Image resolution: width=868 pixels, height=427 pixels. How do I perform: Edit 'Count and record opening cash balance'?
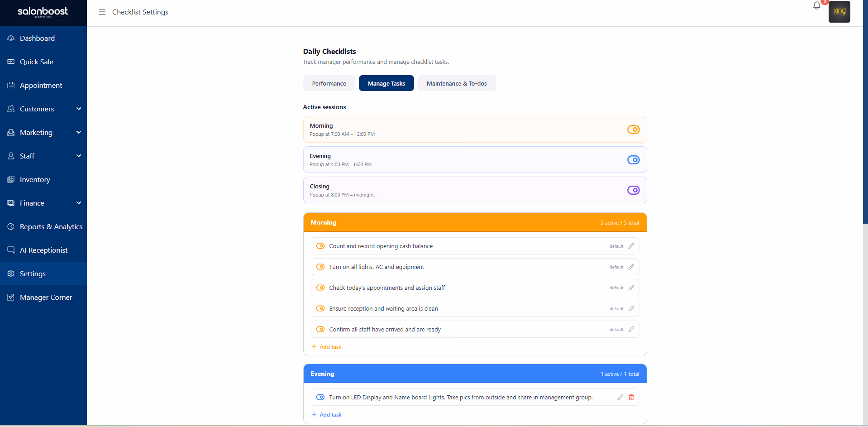click(x=631, y=246)
